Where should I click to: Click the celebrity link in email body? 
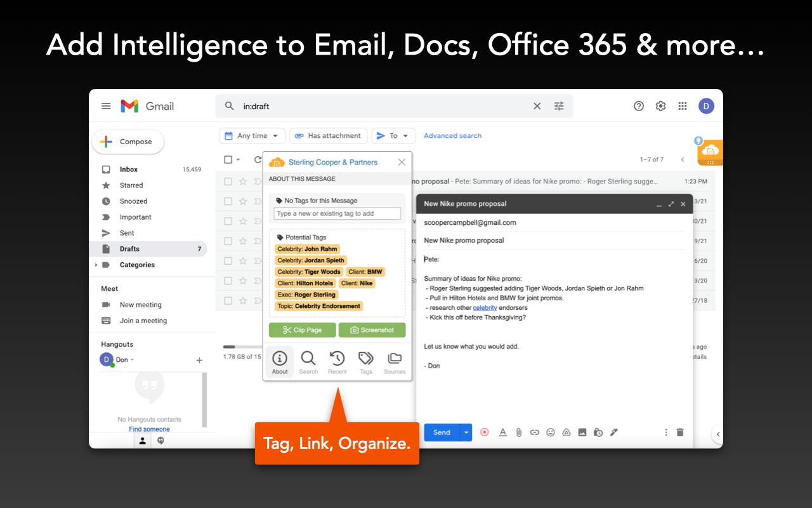point(485,308)
